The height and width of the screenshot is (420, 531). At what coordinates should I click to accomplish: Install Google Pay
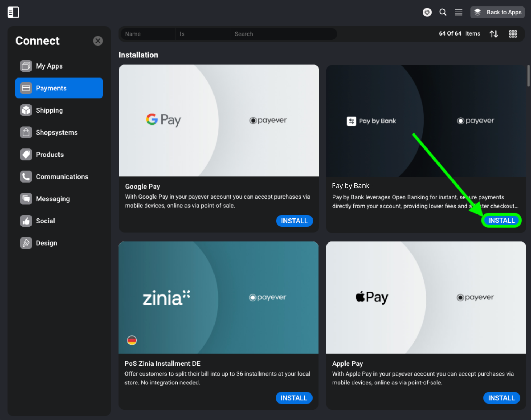[x=294, y=221]
